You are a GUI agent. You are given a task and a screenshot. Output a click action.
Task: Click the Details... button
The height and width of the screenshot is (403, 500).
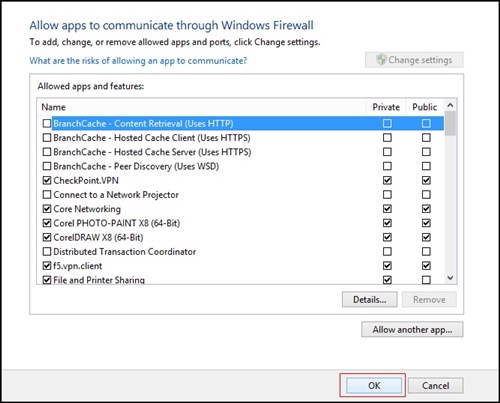pyautogui.click(x=369, y=299)
